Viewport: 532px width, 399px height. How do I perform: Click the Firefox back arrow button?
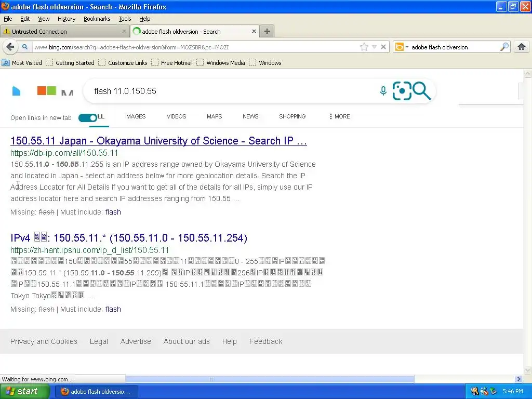click(10, 47)
